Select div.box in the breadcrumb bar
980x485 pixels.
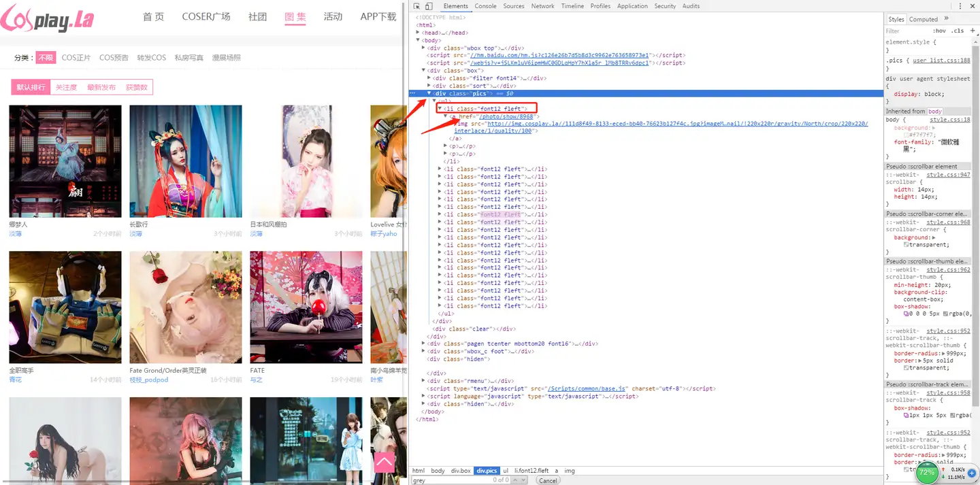click(x=461, y=471)
